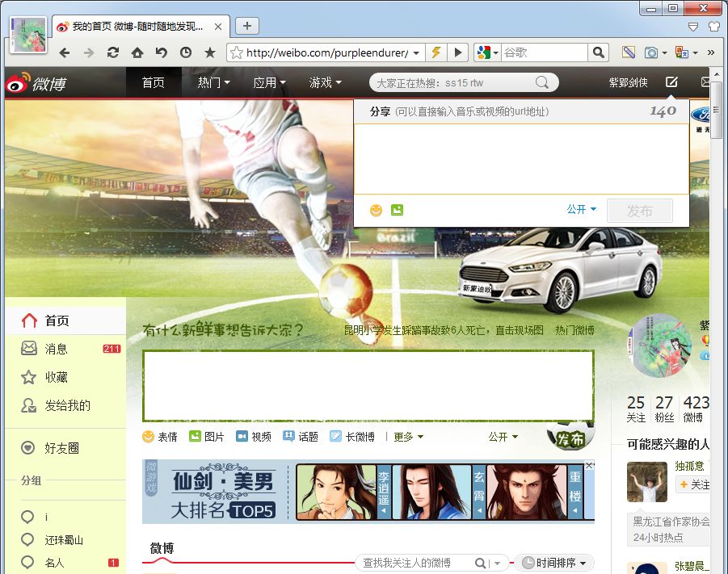Add a picture in the share popup
The width and height of the screenshot is (728, 574).
(397, 211)
